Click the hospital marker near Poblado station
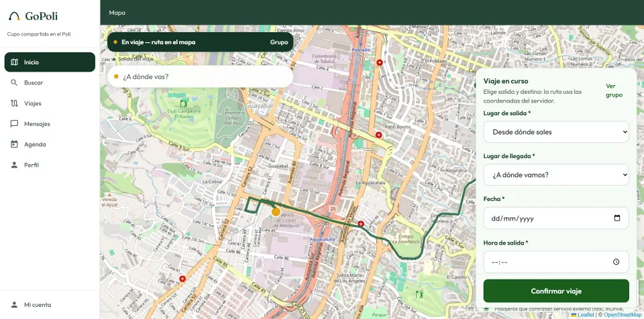The image size is (644, 319). click(x=380, y=62)
